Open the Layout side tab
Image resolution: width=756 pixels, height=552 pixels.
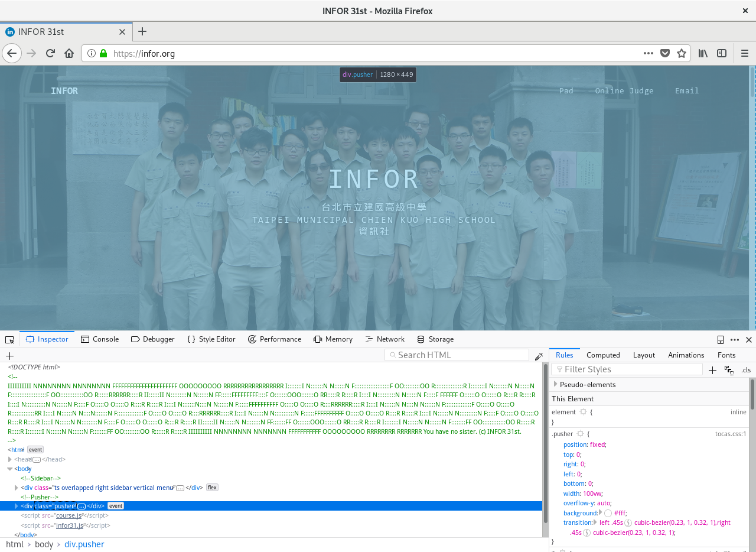pos(644,355)
